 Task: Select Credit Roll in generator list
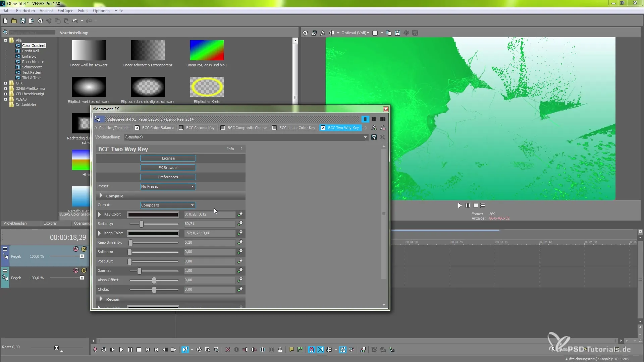[x=30, y=51]
